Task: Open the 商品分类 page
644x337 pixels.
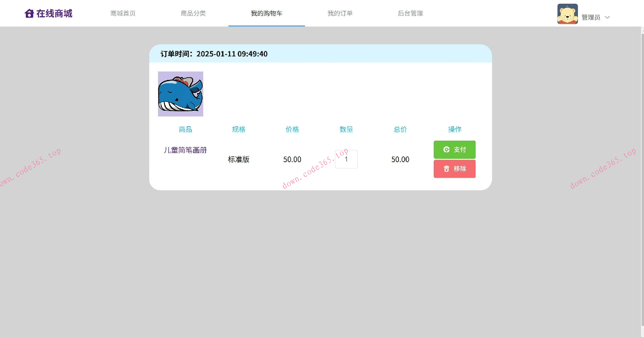Action: [x=193, y=13]
